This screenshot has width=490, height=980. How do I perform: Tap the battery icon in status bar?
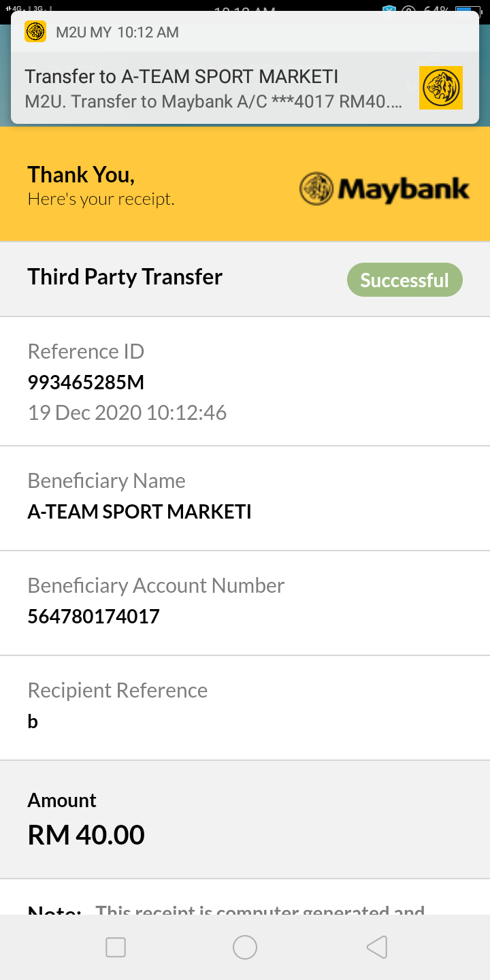(x=468, y=11)
